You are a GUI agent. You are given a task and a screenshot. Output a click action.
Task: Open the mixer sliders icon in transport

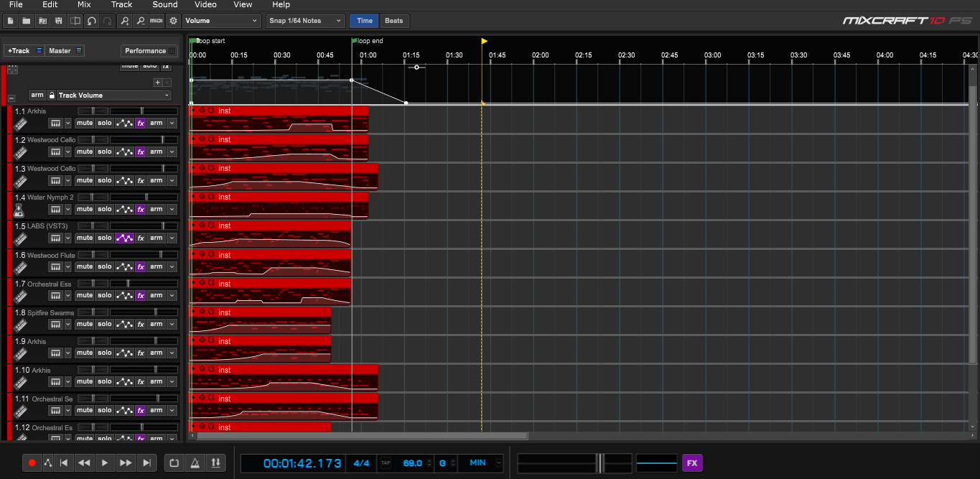(215, 463)
